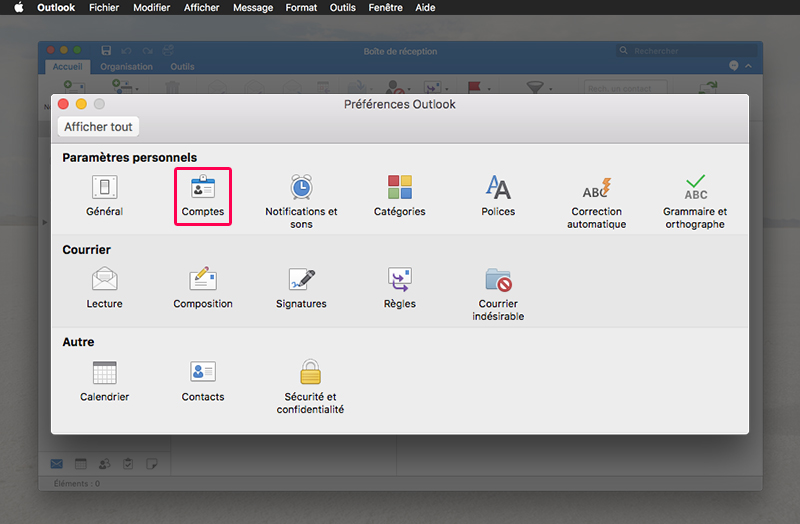The height and width of the screenshot is (524, 800).
Task: Open the Format menu
Action: [x=301, y=8]
